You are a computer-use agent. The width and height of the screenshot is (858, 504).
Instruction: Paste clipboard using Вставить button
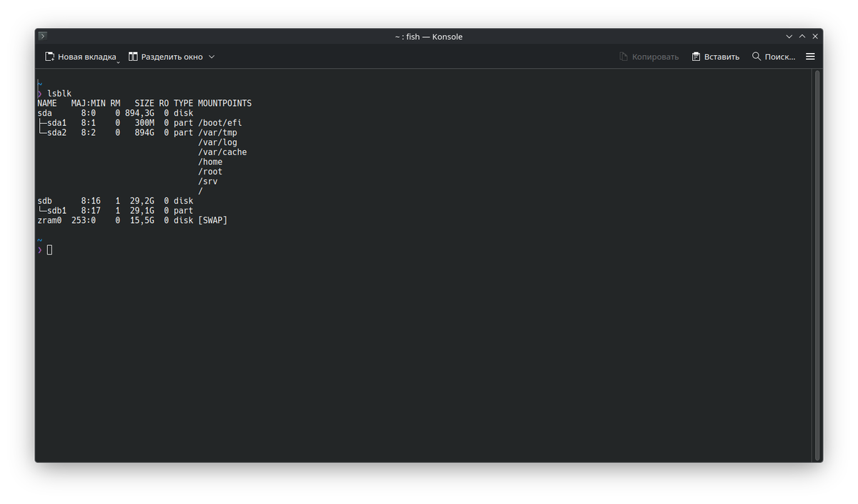tap(715, 56)
